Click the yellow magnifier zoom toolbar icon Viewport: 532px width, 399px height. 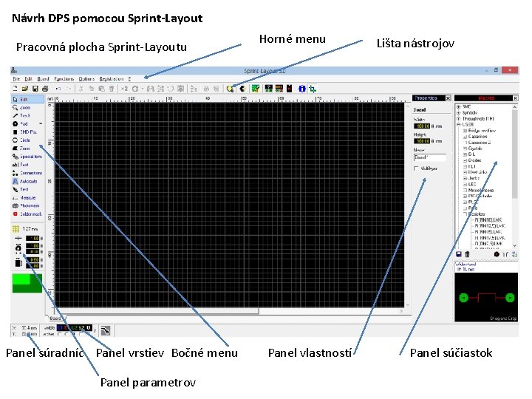(231, 89)
